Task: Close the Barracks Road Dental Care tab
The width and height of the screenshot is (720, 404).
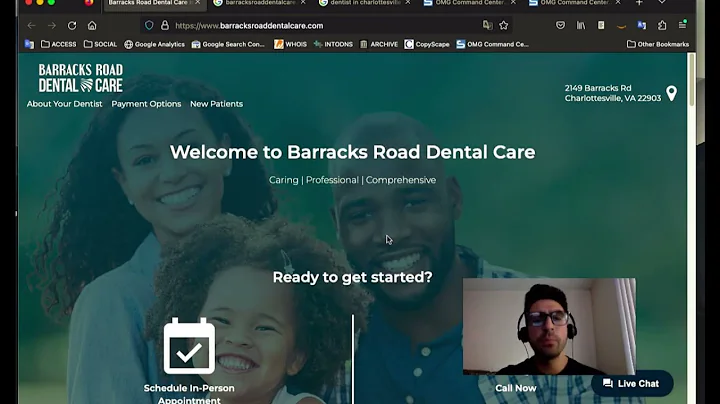Action: point(197,3)
